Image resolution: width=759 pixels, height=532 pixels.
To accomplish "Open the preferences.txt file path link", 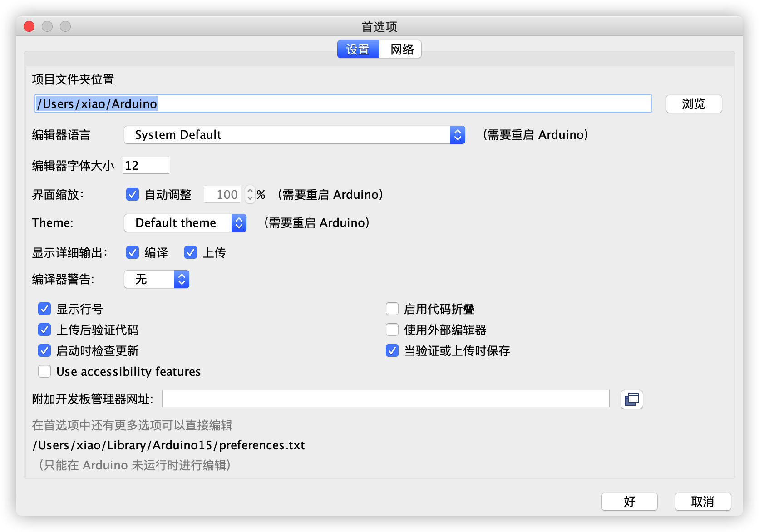I will pos(168,445).
